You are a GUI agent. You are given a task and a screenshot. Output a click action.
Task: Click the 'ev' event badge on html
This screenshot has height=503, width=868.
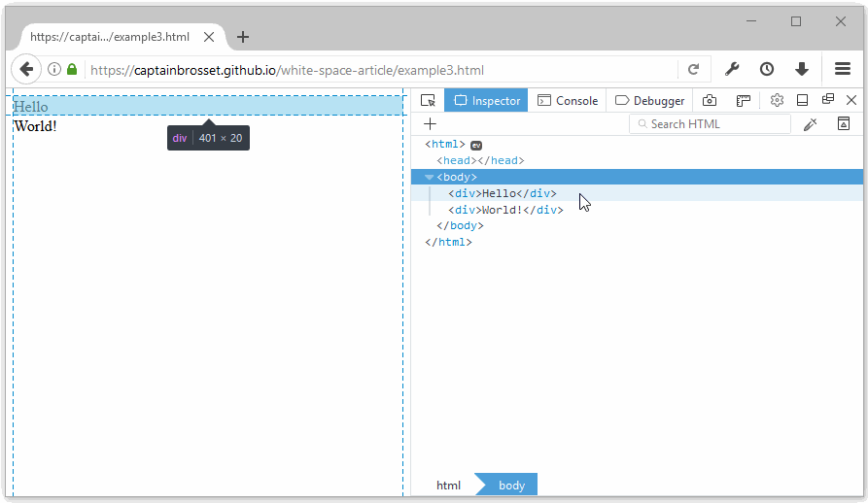(476, 145)
